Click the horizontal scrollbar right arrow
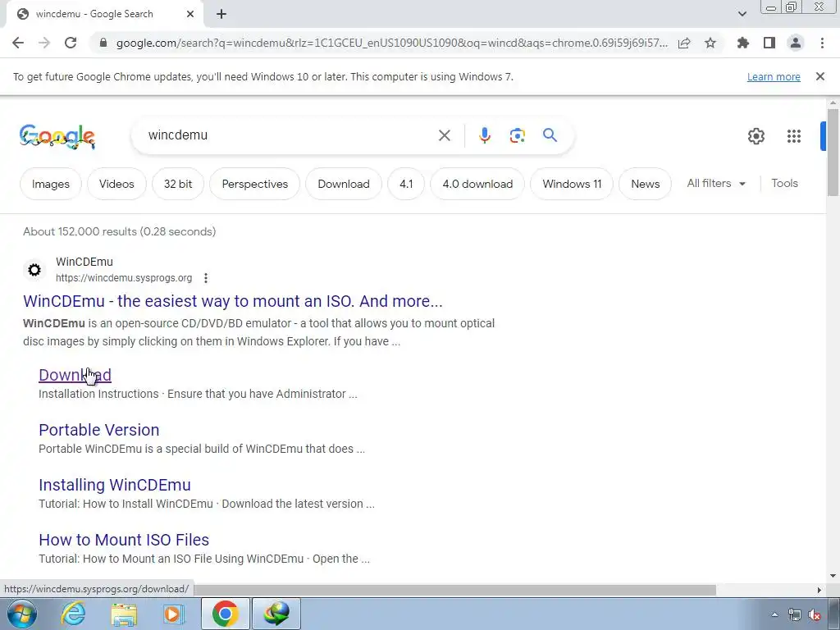840x630 pixels. click(819, 590)
